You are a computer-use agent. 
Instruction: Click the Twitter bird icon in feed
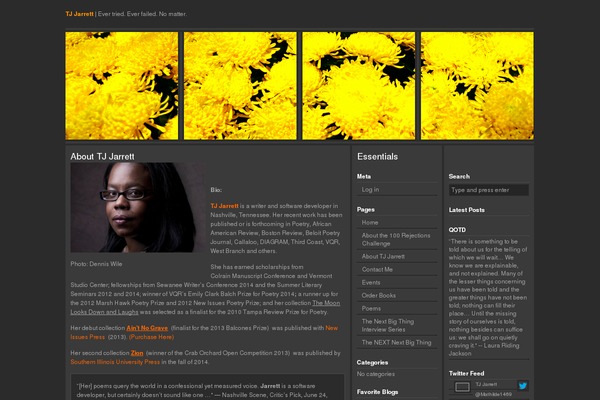point(523,385)
